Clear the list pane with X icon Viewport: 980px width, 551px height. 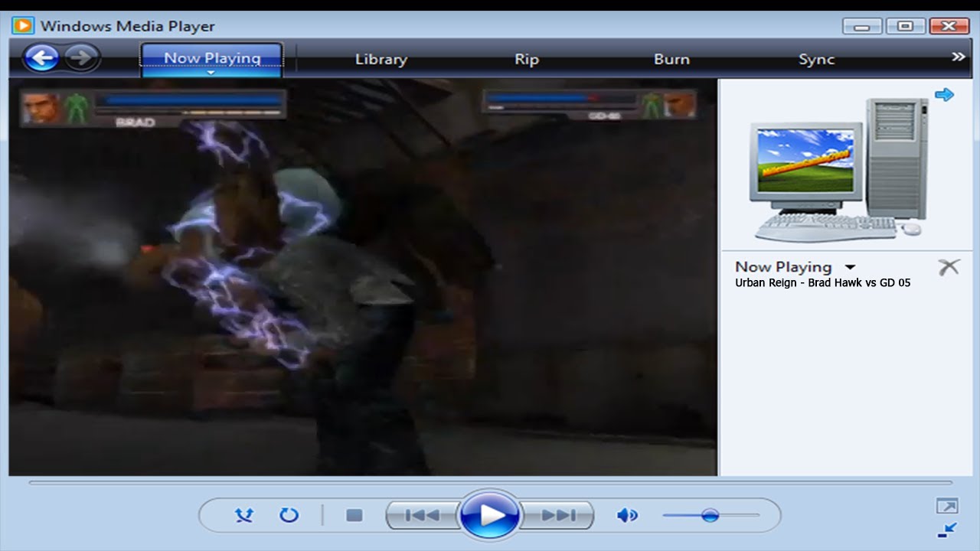coord(949,267)
